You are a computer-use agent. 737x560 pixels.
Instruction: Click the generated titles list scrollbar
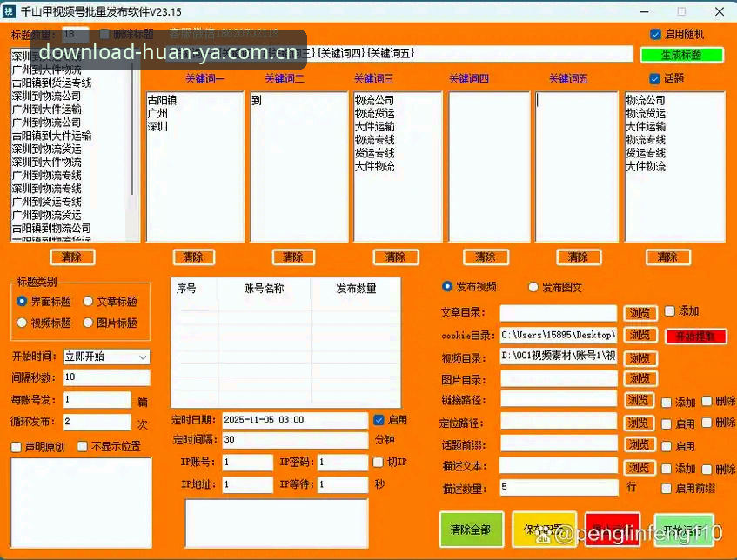[132, 144]
